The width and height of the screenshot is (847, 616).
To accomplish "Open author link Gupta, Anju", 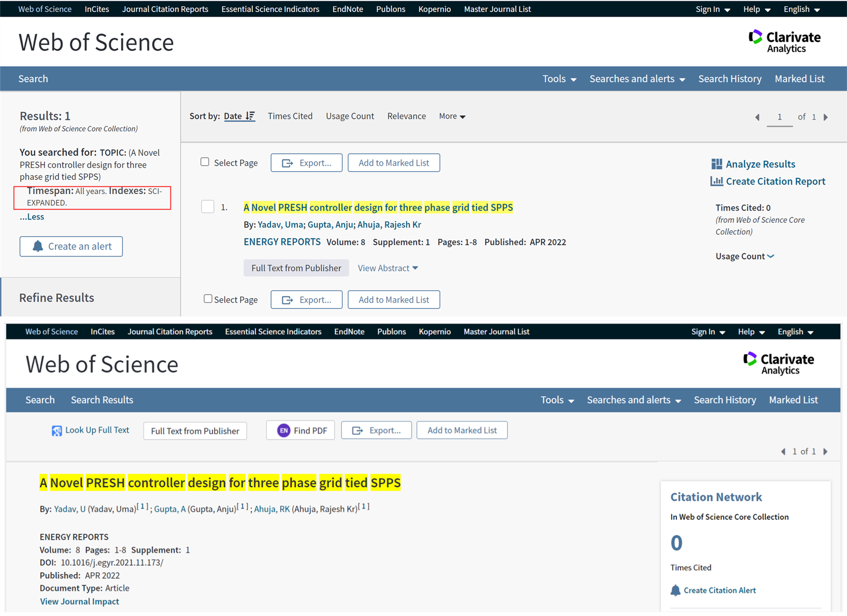I will click(330, 225).
